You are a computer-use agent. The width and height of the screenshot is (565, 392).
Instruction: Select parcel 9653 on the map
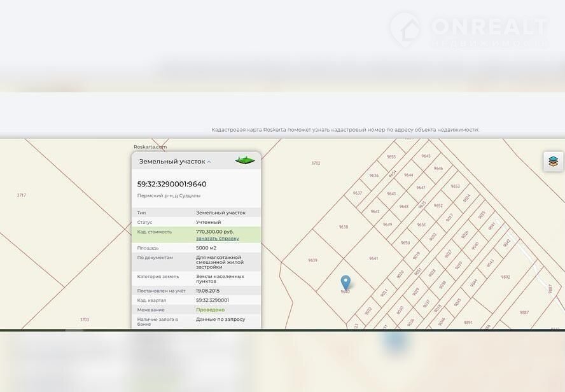click(x=455, y=186)
